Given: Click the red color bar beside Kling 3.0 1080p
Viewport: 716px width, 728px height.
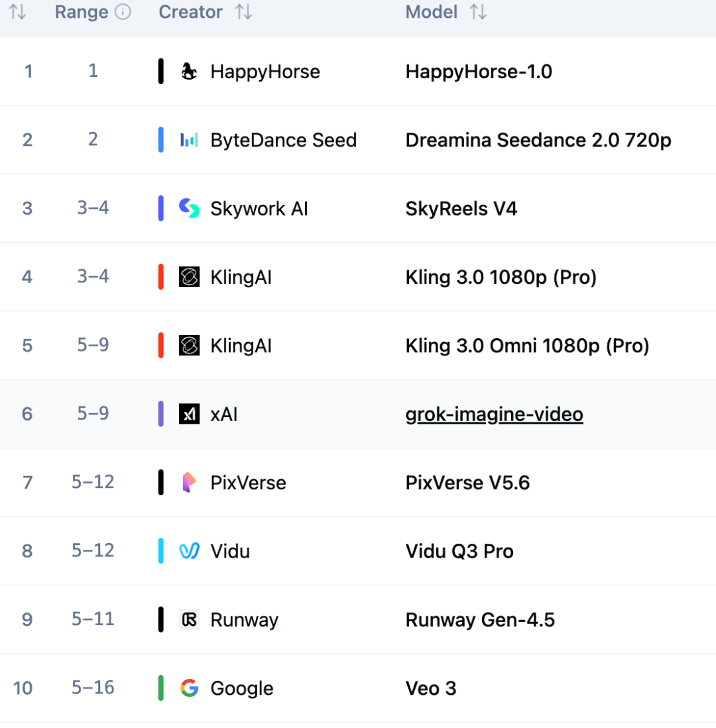Looking at the screenshot, I should pos(161,277).
